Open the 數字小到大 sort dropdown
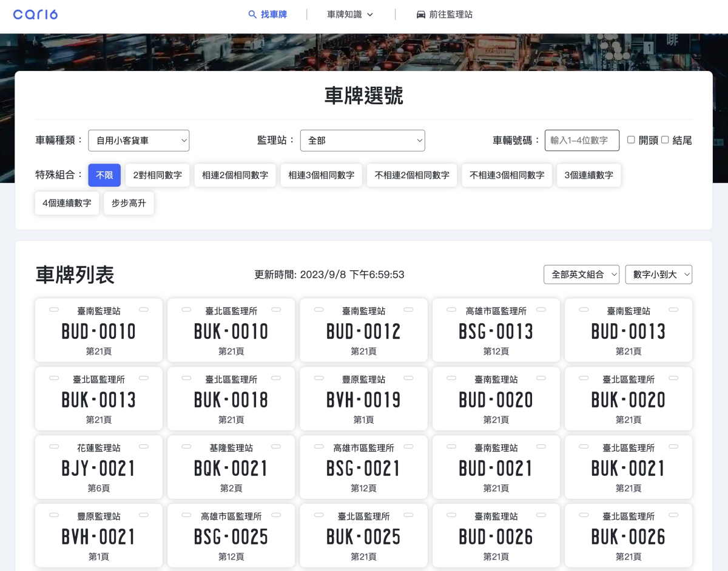Viewport: 728px width, 571px height. click(x=658, y=275)
